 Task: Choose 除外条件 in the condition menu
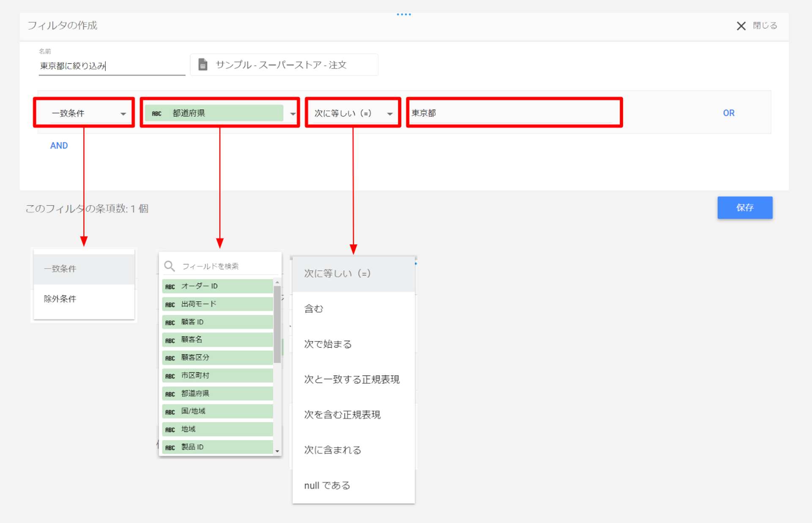[84, 299]
